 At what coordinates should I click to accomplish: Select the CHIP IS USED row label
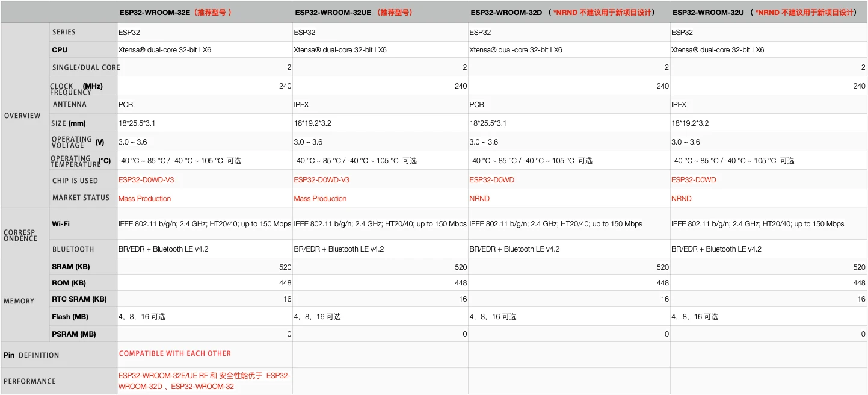click(75, 181)
